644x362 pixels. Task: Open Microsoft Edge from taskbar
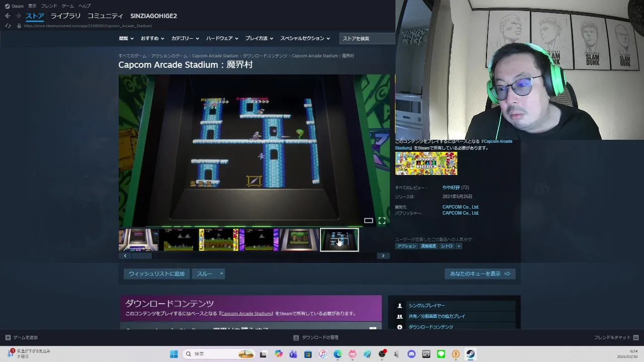click(x=338, y=354)
